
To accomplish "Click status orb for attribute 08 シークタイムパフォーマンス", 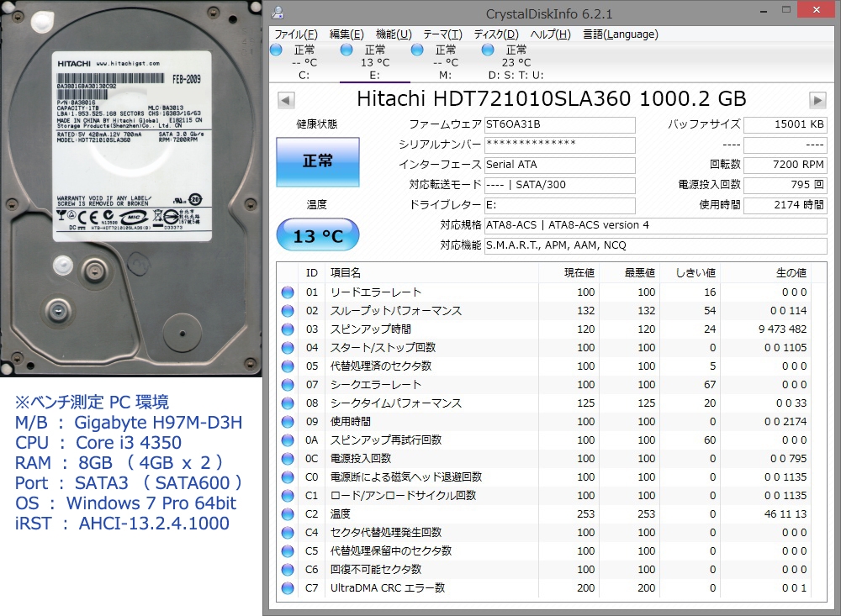I will pos(288,403).
